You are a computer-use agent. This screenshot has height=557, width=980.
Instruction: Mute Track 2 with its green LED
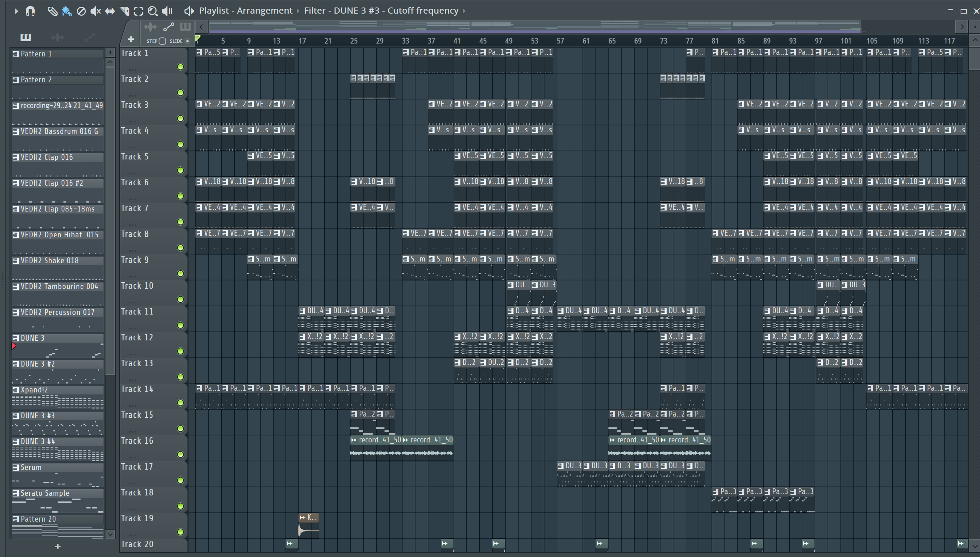pyautogui.click(x=180, y=92)
